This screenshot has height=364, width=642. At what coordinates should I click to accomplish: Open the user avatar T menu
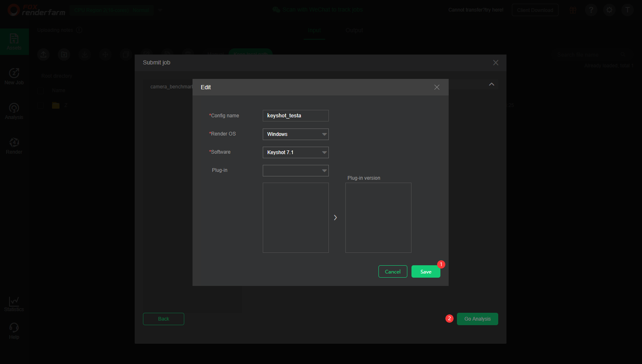tap(628, 10)
